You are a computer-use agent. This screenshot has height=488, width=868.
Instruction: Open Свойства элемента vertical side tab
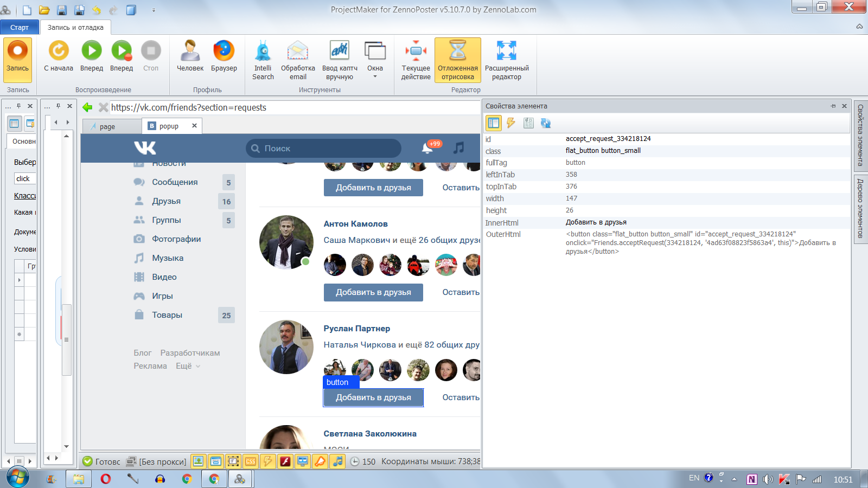pos(860,136)
